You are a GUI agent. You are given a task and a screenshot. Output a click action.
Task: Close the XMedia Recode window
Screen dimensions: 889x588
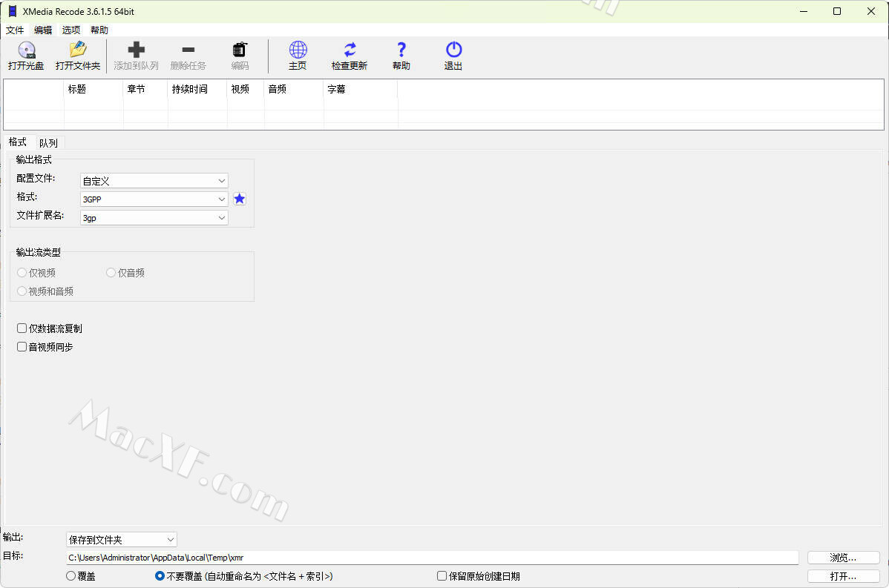871,11
